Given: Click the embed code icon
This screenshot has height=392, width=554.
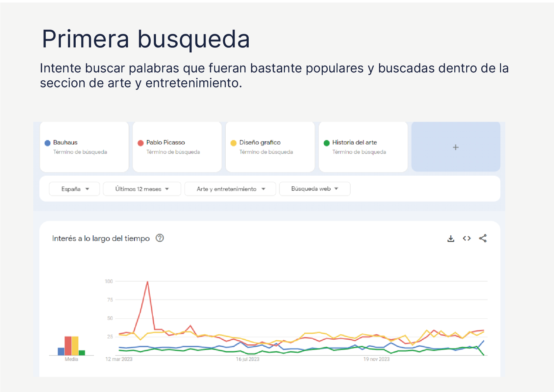Looking at the screenshot, I should 466,238.
